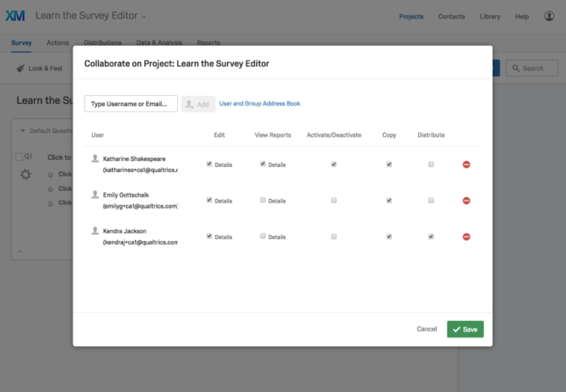
Task: Open the project title dropdown arrow
Action: pyautogui.click(x=144, y=17)
